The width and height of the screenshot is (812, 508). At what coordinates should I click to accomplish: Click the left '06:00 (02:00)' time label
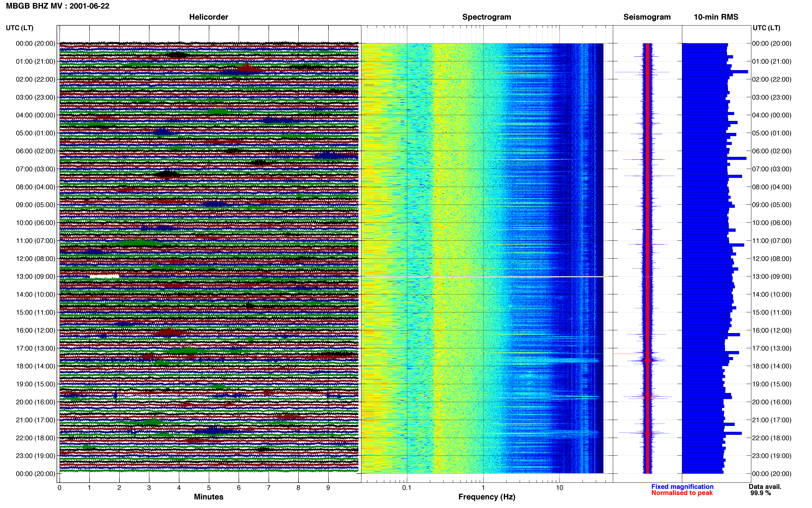[x=36, y=151]
